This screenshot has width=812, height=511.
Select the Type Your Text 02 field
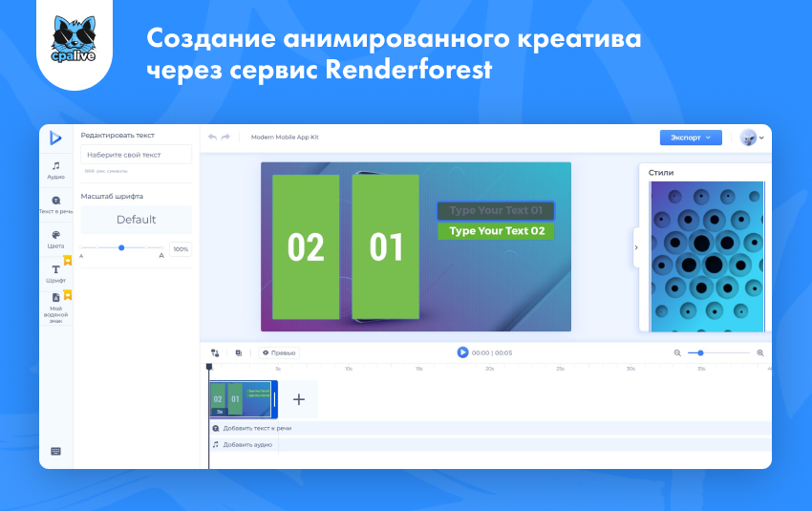click(496, 231)
